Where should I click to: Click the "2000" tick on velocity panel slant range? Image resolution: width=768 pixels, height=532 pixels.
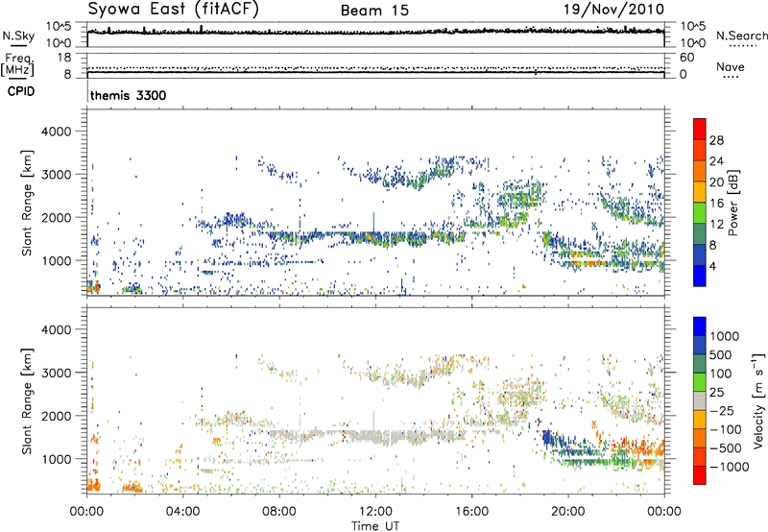[57, 416]
